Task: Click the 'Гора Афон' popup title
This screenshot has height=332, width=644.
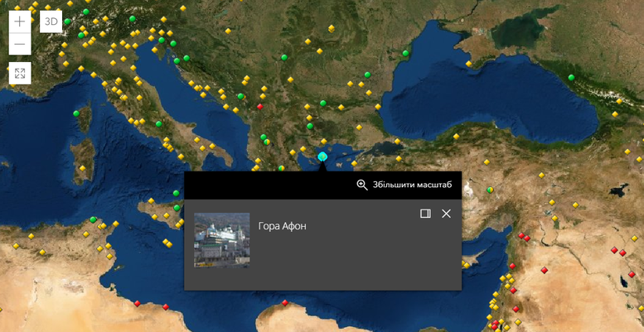Action: (x=283, y=226)
